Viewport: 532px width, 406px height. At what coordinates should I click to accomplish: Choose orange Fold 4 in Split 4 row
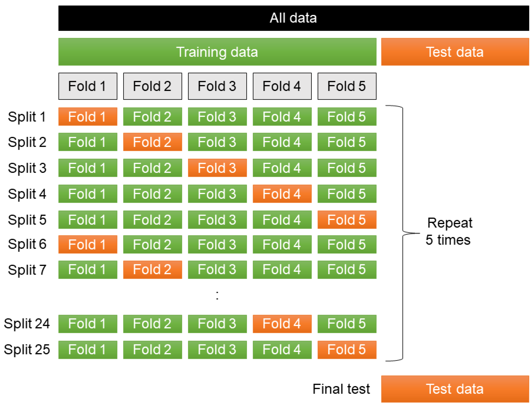click(282, 194)
